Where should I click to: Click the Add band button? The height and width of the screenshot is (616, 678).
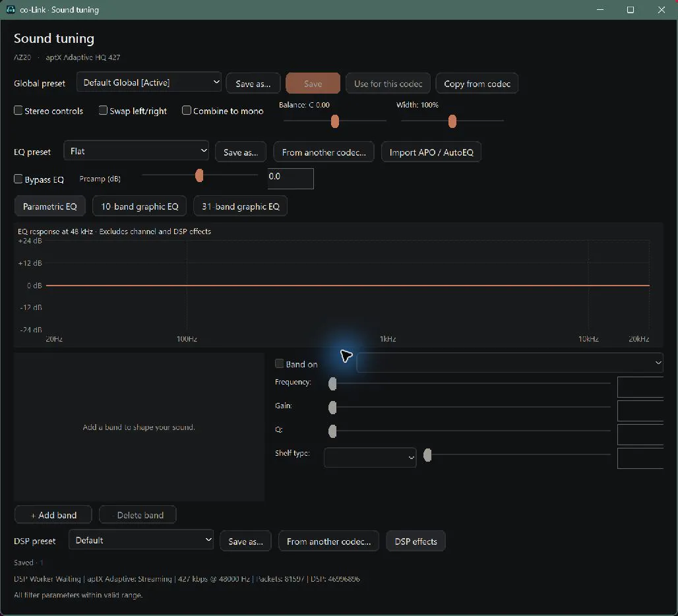pos(53,515)
